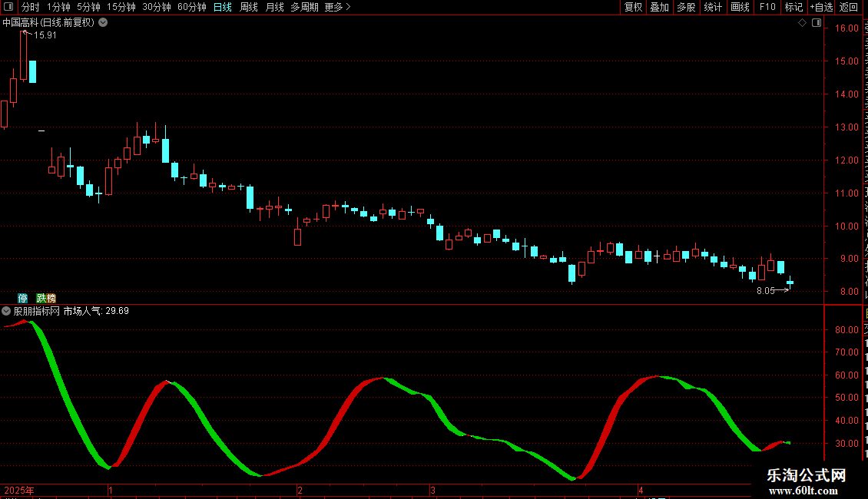Select the 5分钟 period
Image resolution: width=868 pixels, height=499 pixels.
pos(88,7)
